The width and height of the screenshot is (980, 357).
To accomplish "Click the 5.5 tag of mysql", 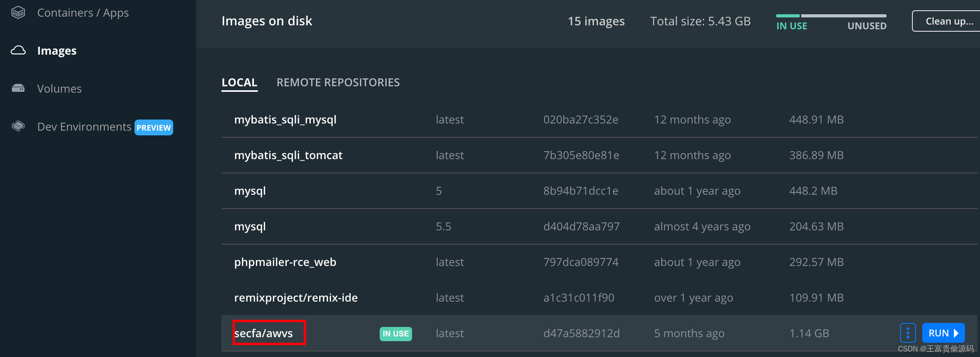I will [443, 226].
